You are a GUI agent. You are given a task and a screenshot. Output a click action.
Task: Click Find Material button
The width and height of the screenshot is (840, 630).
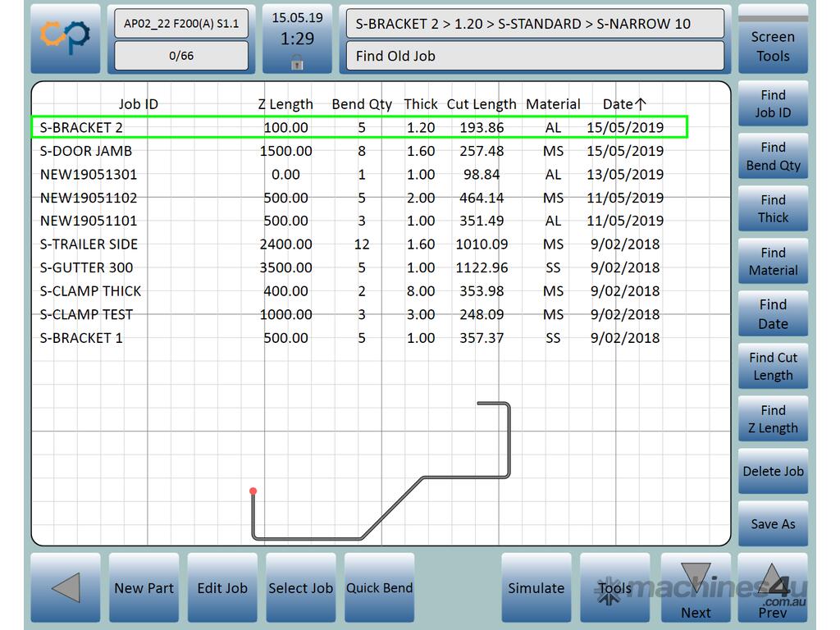pyautogui.click(x=773, y=262)
